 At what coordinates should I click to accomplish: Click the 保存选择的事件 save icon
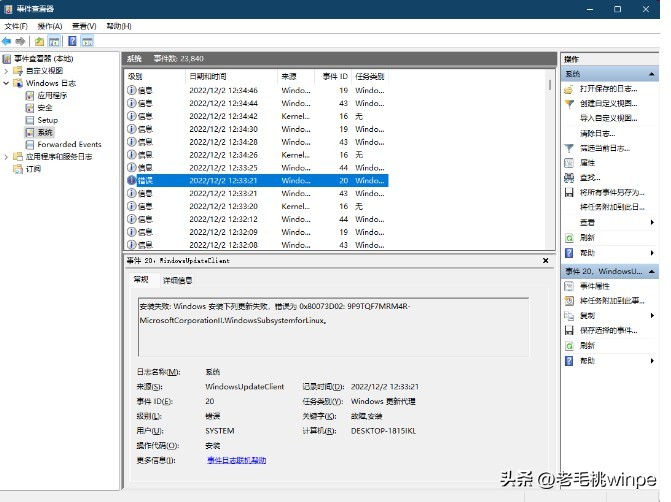[569, 330]
